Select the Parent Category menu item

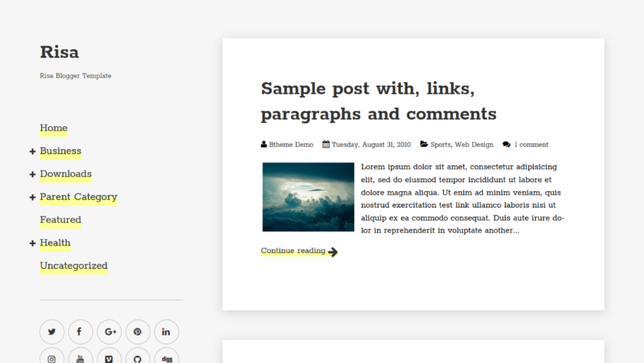click(x=78, y=197)
